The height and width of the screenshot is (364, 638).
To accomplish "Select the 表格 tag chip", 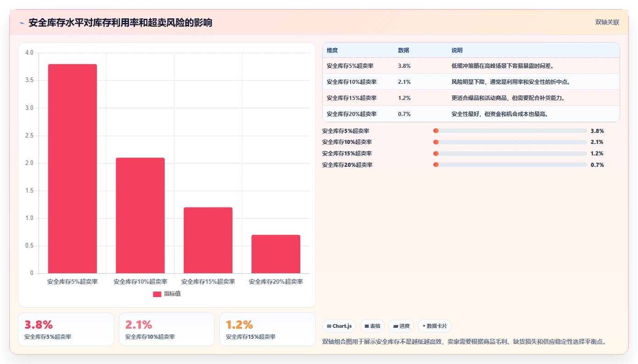I will [x=372, y=326].
